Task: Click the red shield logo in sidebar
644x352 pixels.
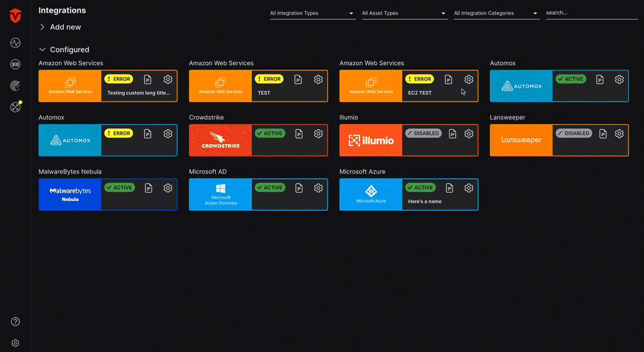Action: [x=15, y=16]
